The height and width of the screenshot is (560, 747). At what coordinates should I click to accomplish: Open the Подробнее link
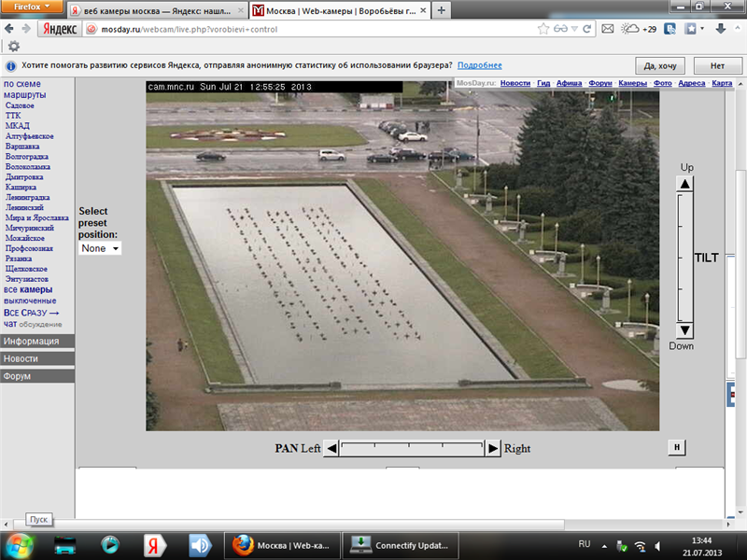click(x=480, y=65)
